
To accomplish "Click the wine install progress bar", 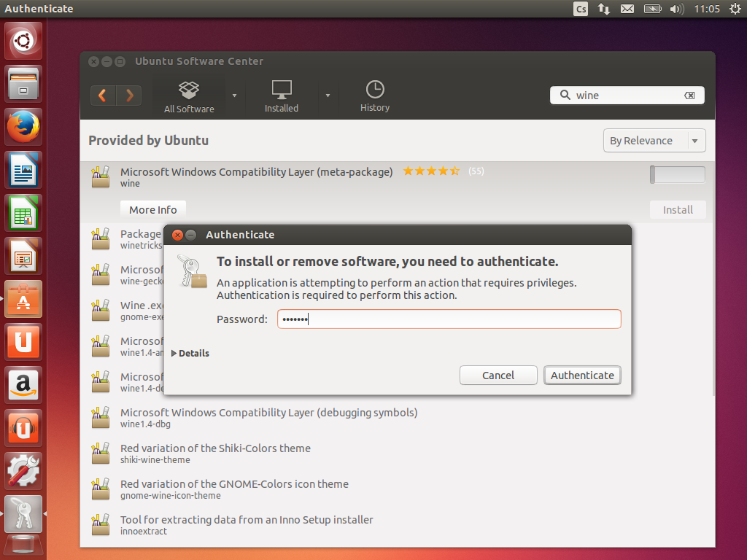I will pos(677,175).
